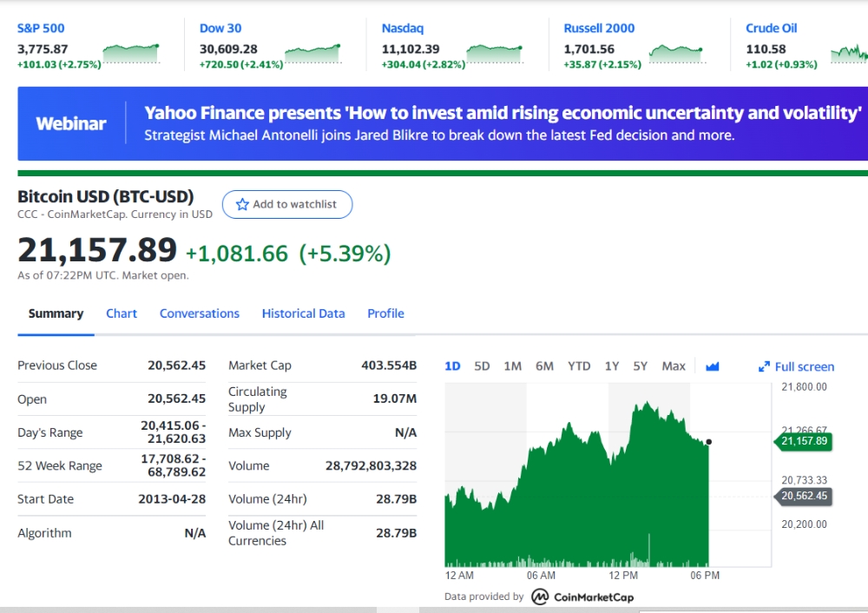
Task: Open the Crude Oil quote link
Action: coord(771,29)
